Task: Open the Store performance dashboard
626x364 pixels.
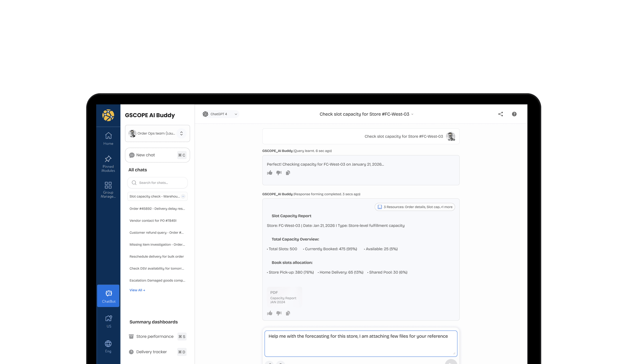Action: 154,336
